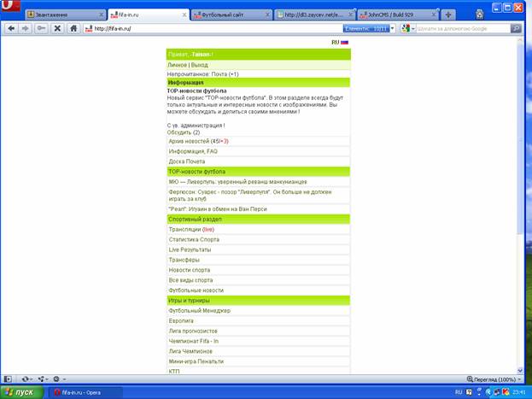Screen dimensions: 532x399
Task: Open the Доска Почета link
Action: coord(187,161)
